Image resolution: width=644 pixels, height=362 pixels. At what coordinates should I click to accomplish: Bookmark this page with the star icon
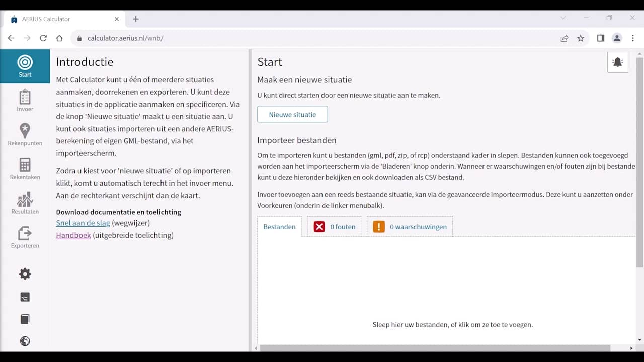point(581,38)
